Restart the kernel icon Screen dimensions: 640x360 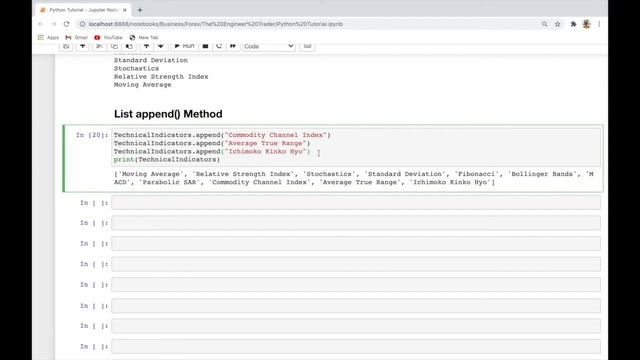pos(219,46)
